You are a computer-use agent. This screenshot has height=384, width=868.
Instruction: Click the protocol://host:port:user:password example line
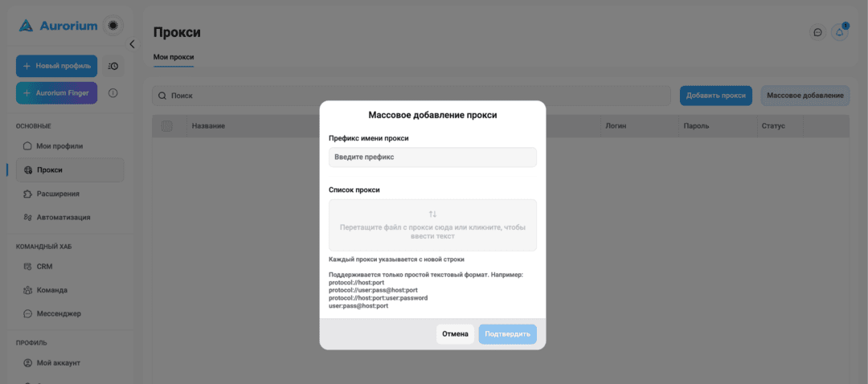[378, 298]
